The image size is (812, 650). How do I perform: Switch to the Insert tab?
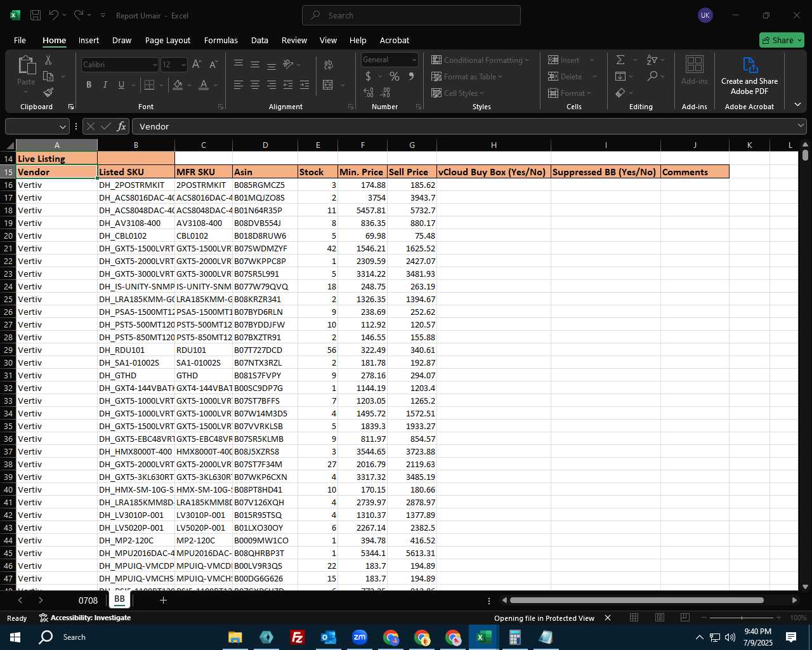click(89, 40)
